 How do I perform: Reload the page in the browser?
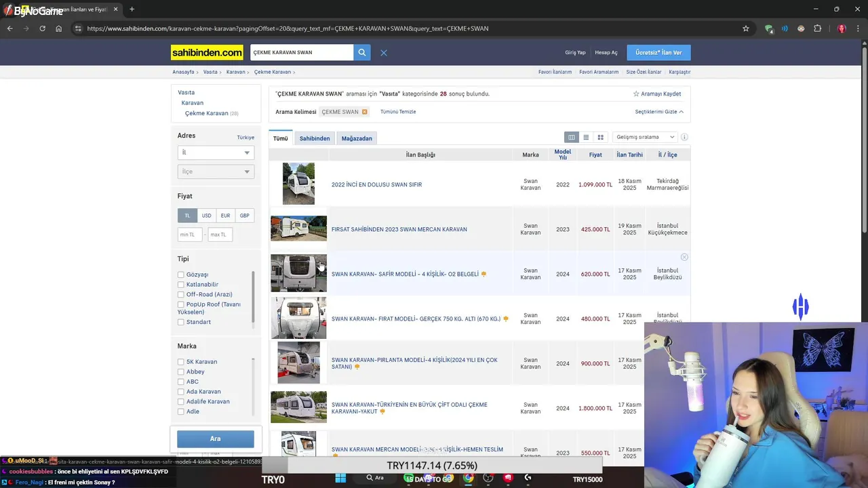42,28
